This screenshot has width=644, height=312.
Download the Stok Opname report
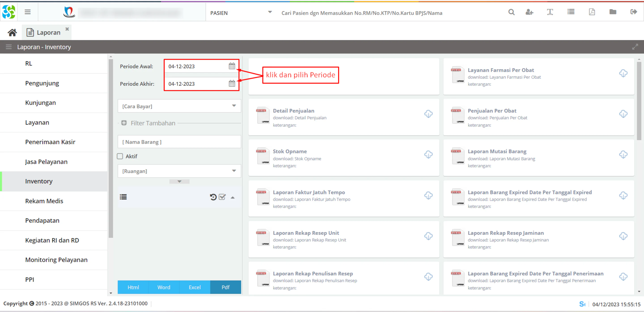[428, 154]
